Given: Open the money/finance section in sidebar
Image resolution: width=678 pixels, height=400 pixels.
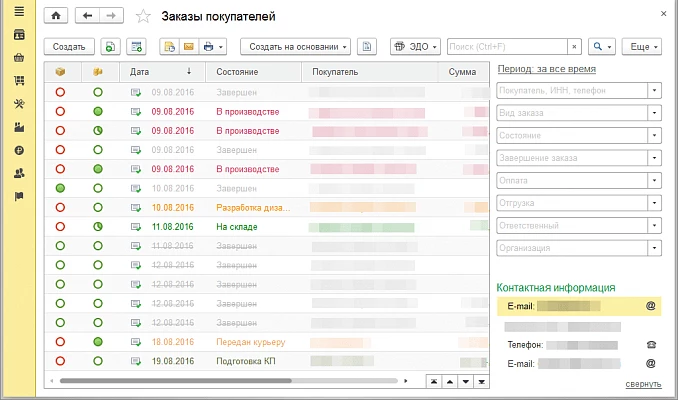Looking at the screenshot, I should [x=19, y=150].
